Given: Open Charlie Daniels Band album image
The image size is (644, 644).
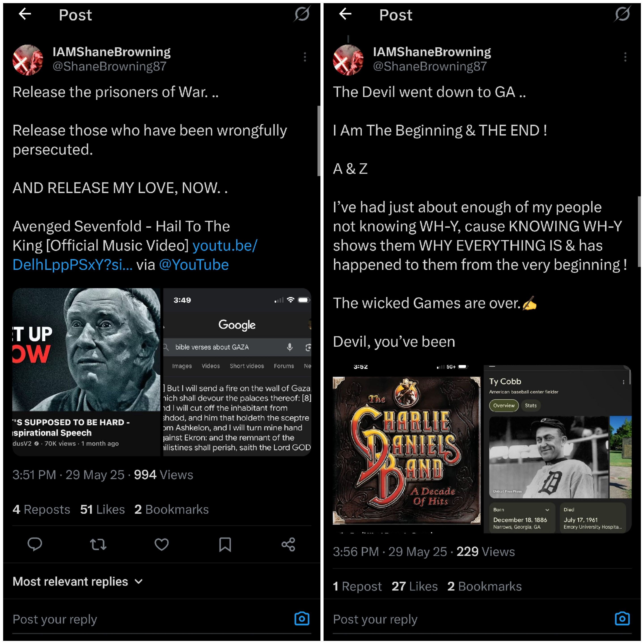Looking at the screenshot, I should click(406, 450).
